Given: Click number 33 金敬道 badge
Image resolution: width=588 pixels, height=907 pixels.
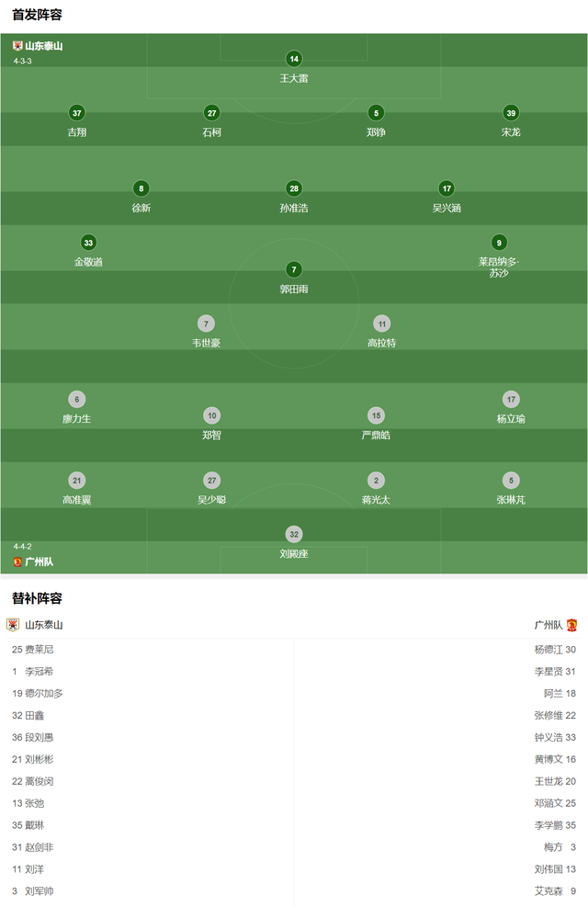Looking at the screenshot, I should point(88,243).
